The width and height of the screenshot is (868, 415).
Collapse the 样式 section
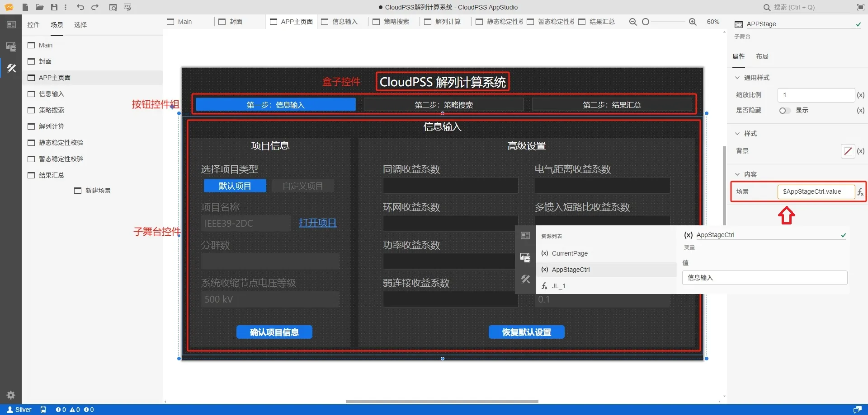point(737,134)
